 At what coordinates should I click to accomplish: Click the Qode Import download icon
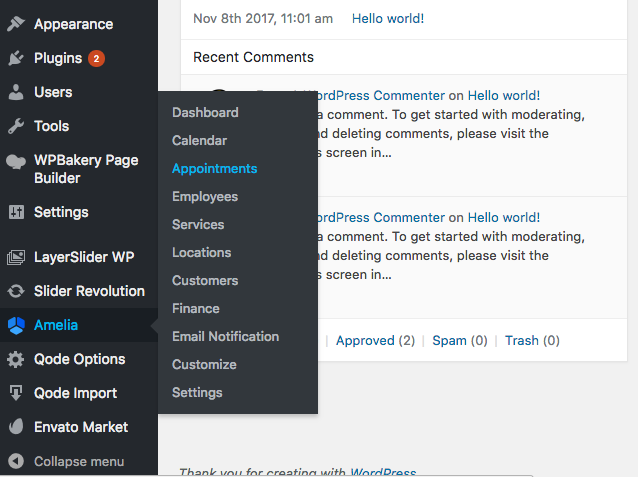[x=16, y=393]
